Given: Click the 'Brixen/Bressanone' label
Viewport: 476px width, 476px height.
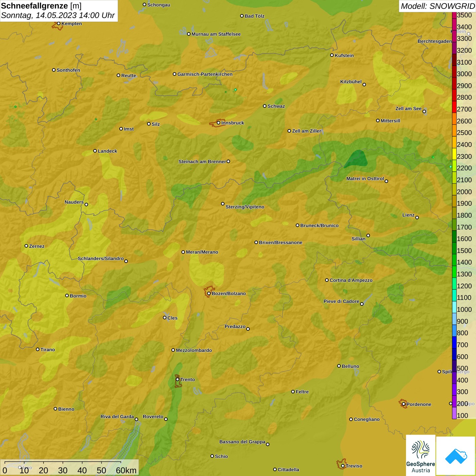Looking at the screenshot, I should click(x=281, y=242).
